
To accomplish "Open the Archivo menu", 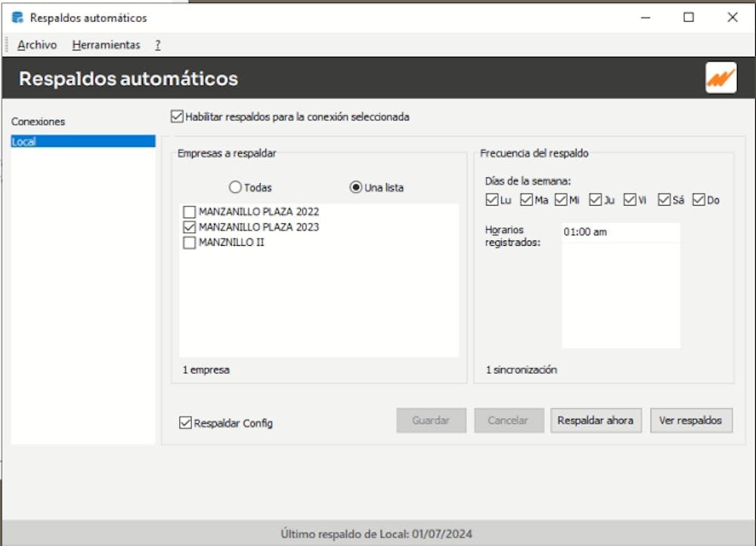I will [36, 45].
